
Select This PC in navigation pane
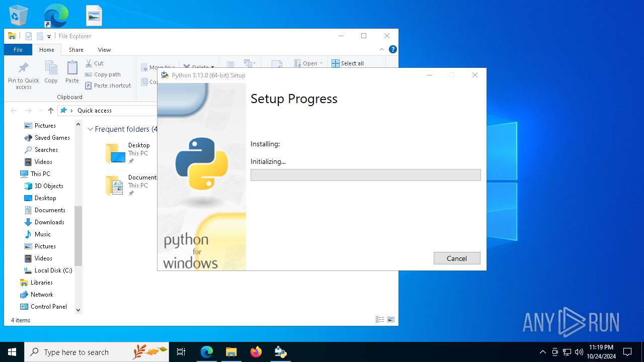pos(35,174)
